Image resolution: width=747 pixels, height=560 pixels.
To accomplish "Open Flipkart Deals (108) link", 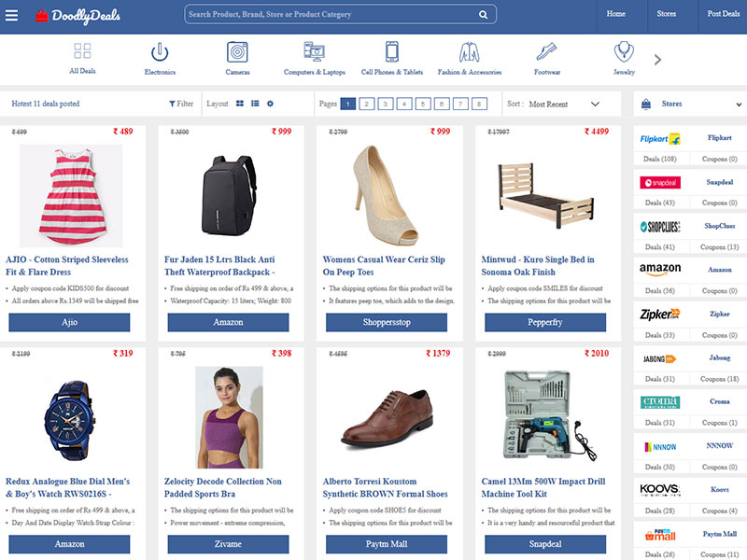I will point(660,159).
